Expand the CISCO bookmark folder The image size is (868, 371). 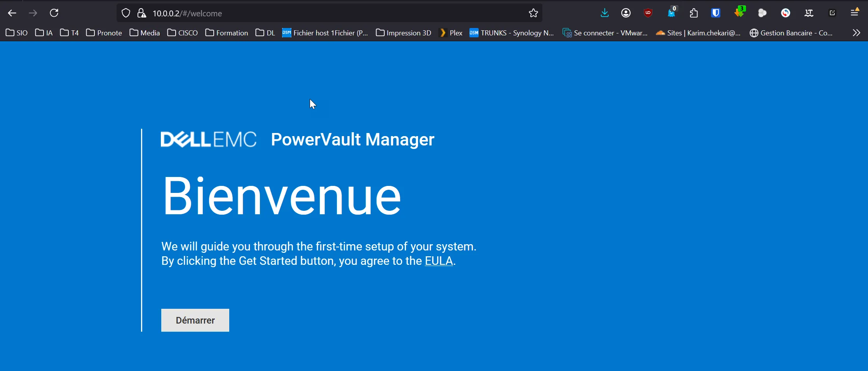[183, 33]
